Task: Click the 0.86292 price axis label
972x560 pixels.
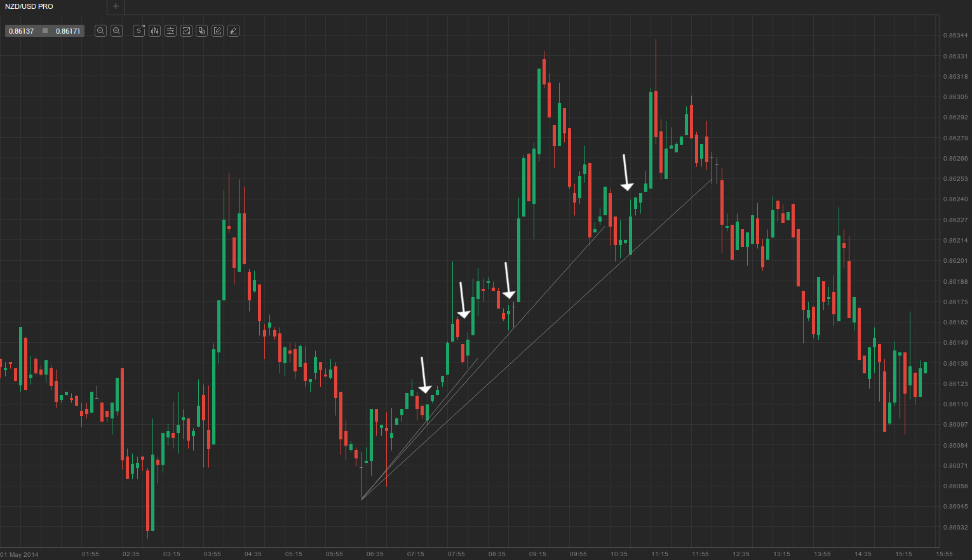Action: click(955, 117)
